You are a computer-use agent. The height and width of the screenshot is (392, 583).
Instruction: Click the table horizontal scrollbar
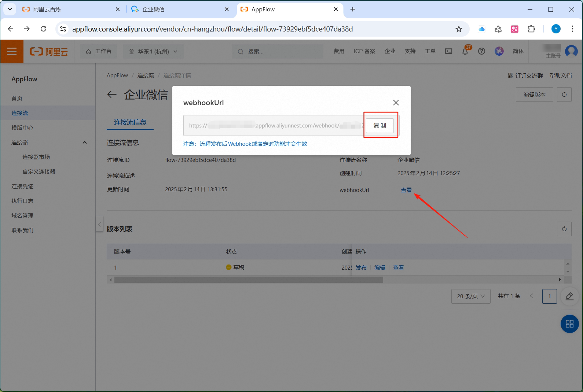249,280
